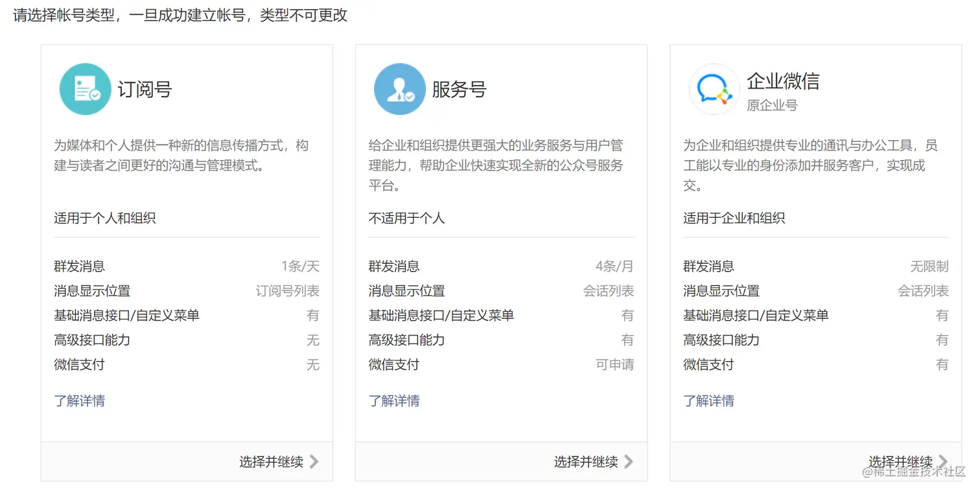
Task: Click 会话列表 value in the 企业微信 card
Action: point(923,291)
